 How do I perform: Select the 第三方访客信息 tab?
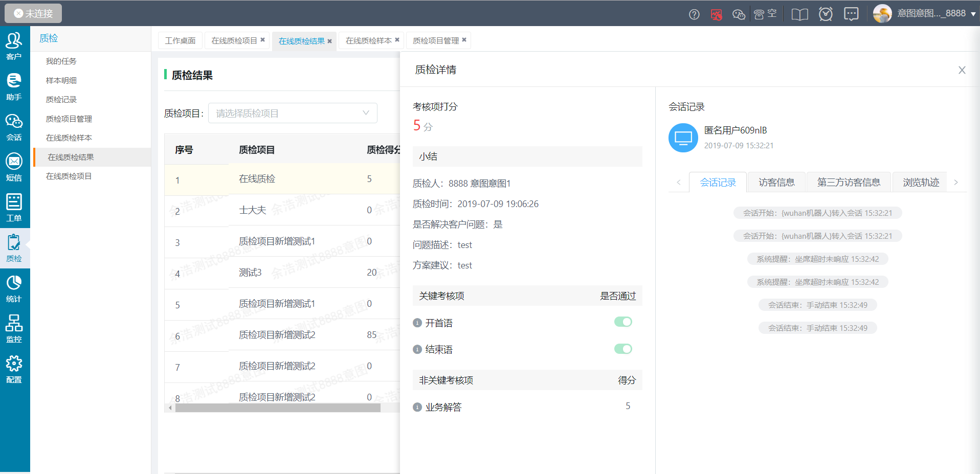click(849, 183)
